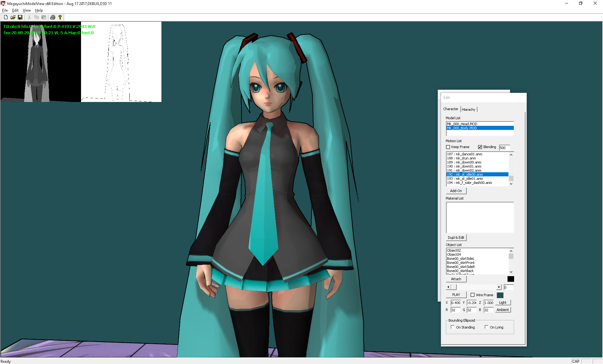Click the frame slider right arrow

click(x=499, y=287)
